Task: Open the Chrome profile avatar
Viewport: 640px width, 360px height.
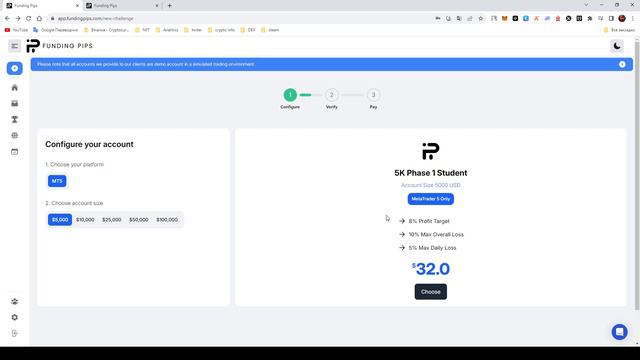Action: point(622,18)
